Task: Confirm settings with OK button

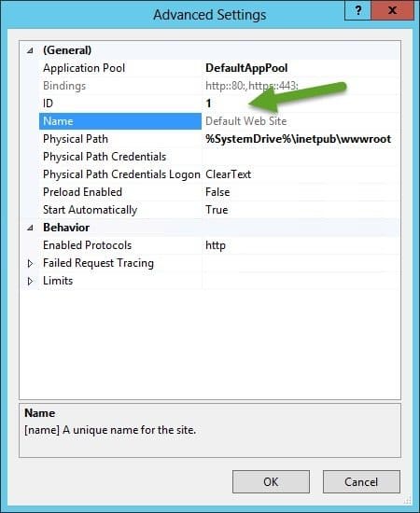Action: [x=271, y=481]
